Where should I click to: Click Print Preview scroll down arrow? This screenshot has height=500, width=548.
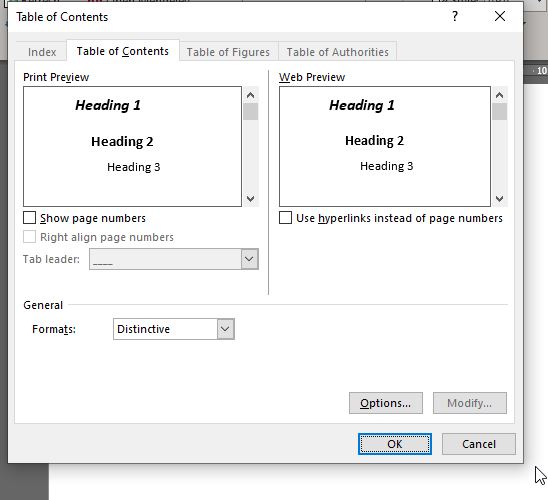point(250,198)
